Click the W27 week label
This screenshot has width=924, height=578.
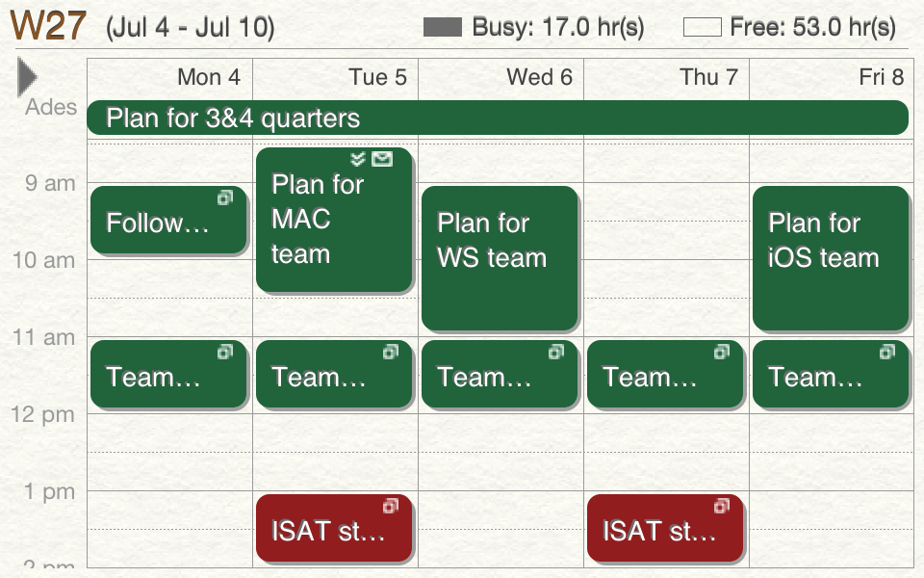pos(48,25)
